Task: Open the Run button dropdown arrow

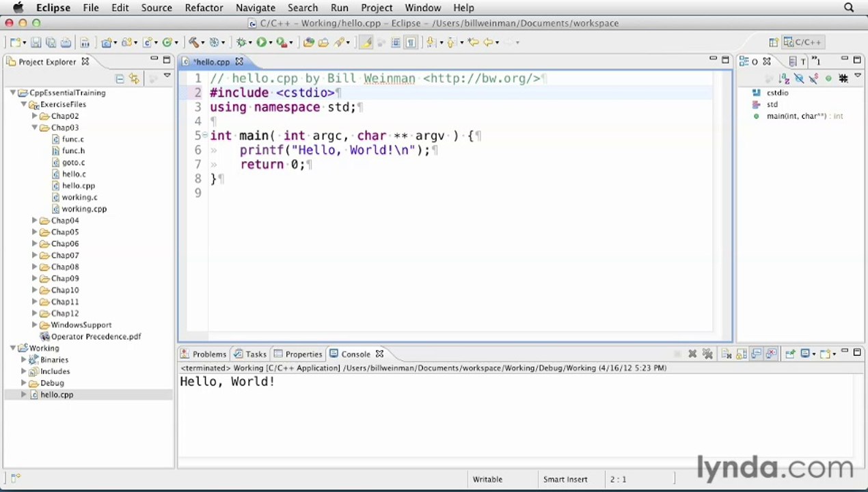Action: click(x=271, y=43)
